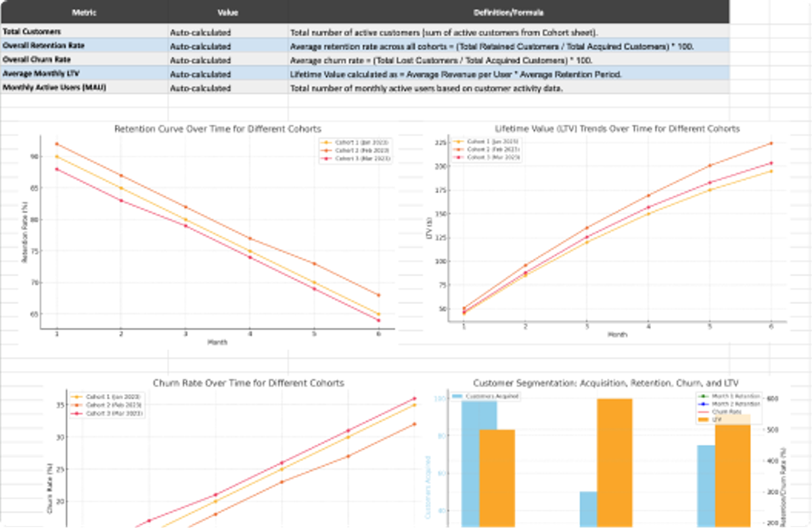Click the blue Month 2 Retention legend marker

pos(704,404)
